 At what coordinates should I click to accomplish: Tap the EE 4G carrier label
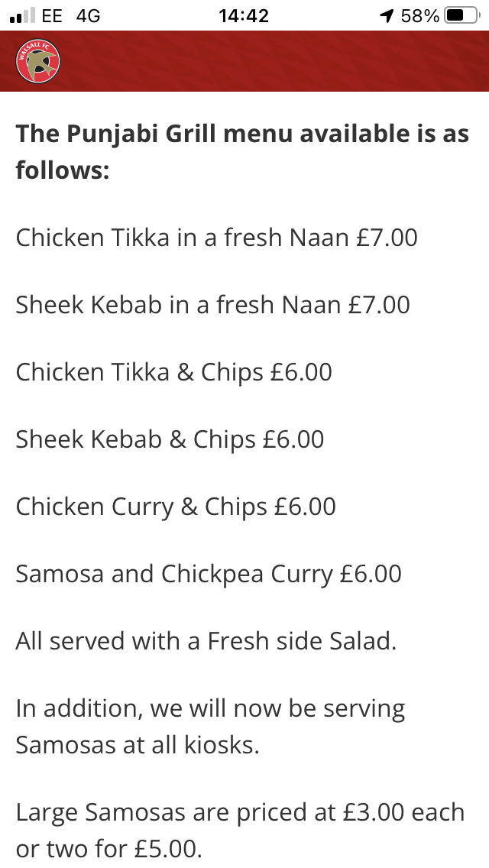tap(71, 15)
